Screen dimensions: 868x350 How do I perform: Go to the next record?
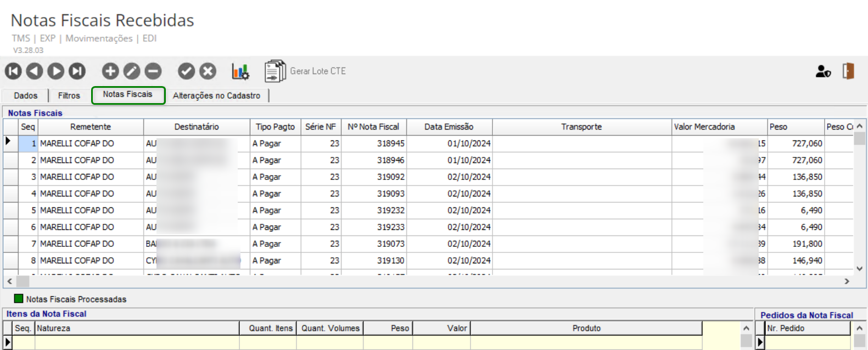[55, 71]
